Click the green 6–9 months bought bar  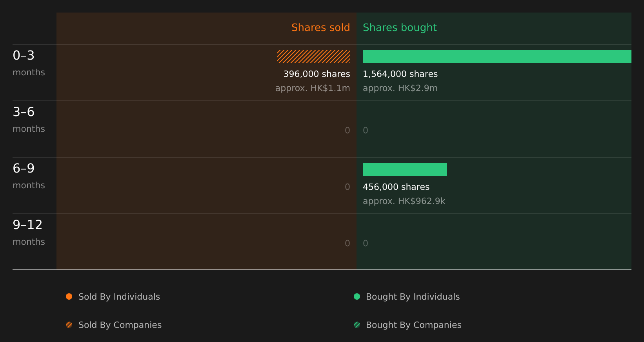[x=405, y=169]
